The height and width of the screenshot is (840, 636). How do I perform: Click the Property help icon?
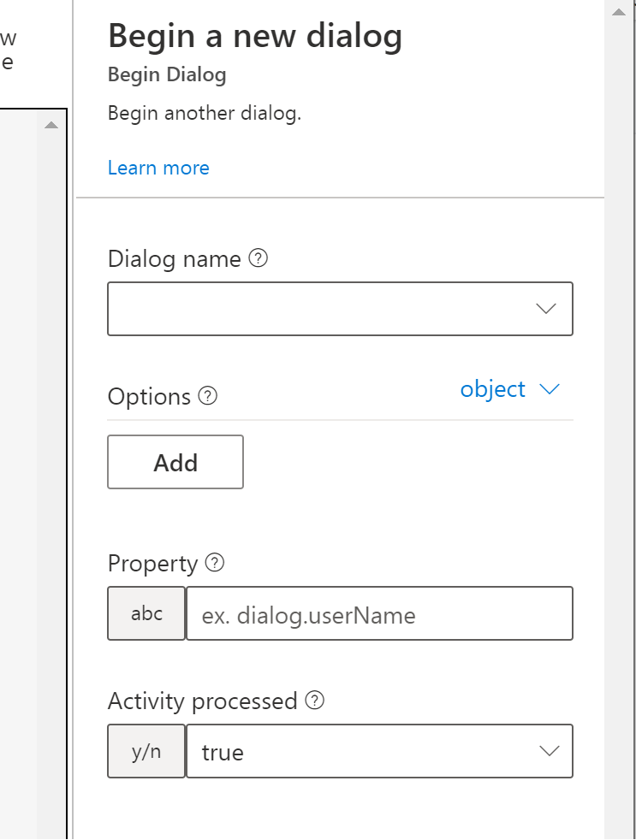[217, 564]
